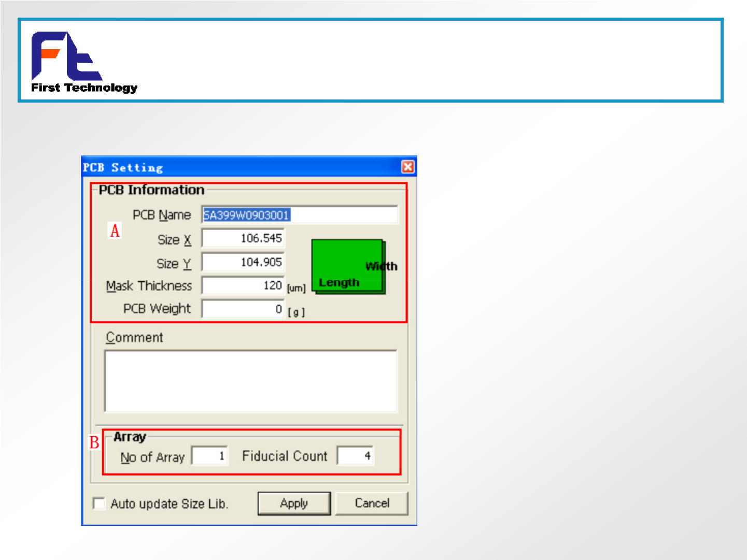Select the Fiducial Count field

(x=356, y=456)
